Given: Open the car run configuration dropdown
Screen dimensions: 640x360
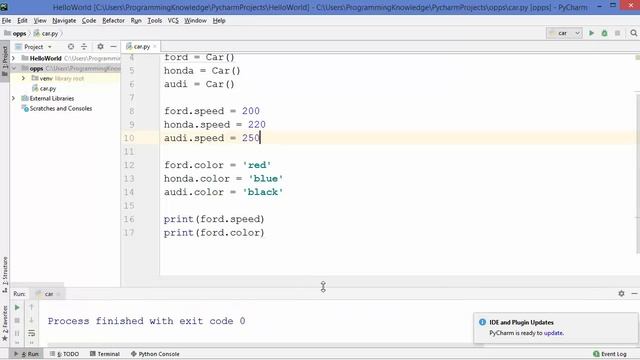Looking at the screenshot, I should point(564,33).
